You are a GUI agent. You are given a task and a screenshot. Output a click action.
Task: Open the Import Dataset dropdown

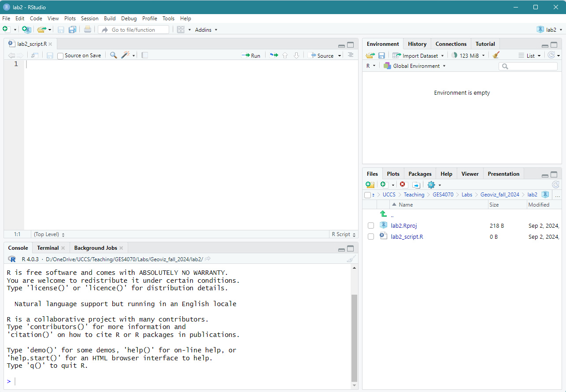[418, 55]
